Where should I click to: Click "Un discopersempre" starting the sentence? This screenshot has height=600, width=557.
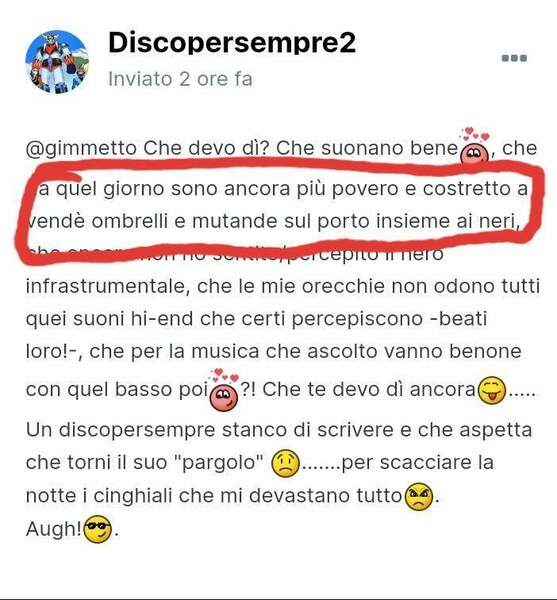pyautogui.click(x=121, y=430)
